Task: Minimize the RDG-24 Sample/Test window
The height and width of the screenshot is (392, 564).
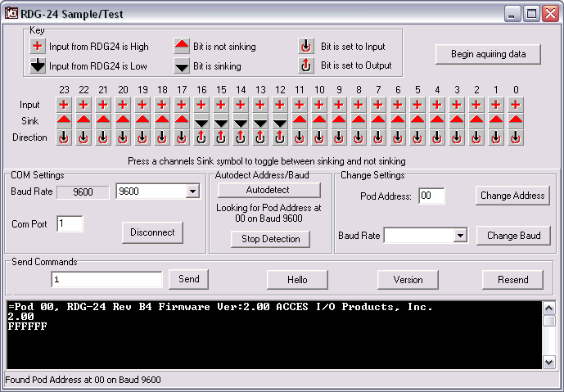Action: (x=512, y=15)
